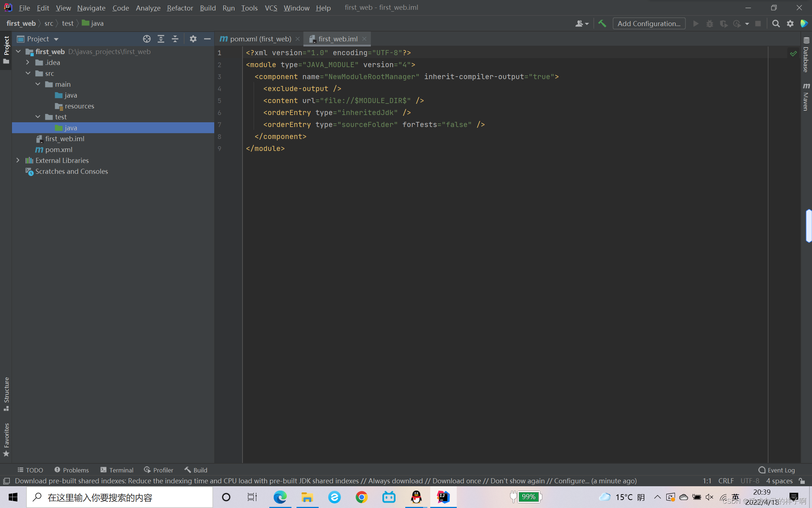
Task: Click Add Configuration button
Action: tap(649, 24)
